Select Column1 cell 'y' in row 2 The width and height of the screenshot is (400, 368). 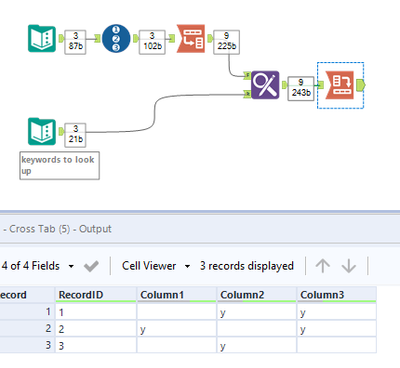click(x=177, y=329)
